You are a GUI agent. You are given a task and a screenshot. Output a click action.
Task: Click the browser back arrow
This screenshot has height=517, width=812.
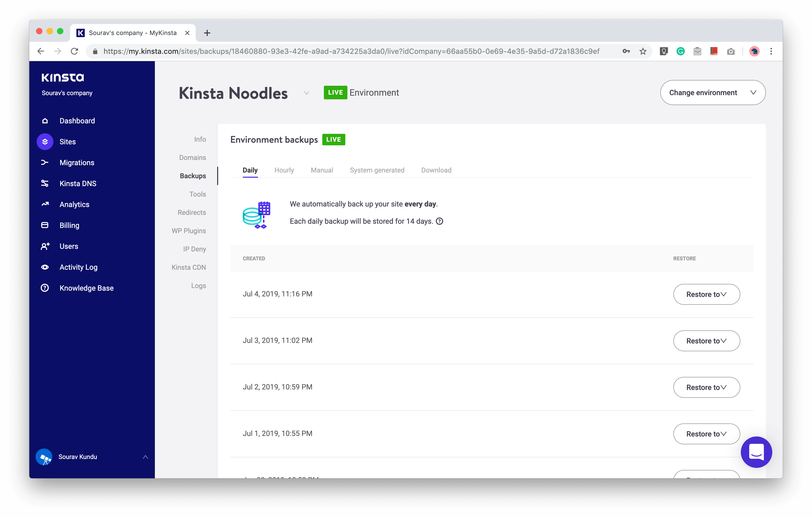(41, 51)
